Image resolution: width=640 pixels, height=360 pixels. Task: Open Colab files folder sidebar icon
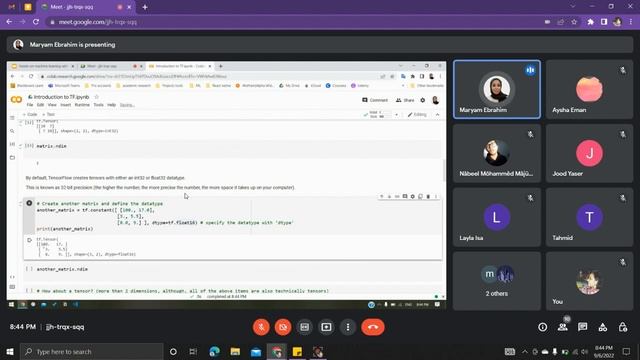(x=12, y=157)
